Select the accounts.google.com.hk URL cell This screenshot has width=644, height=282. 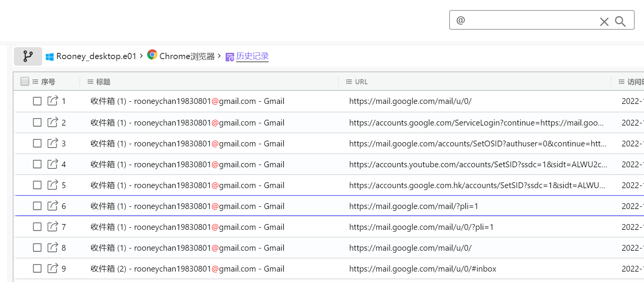(477, 185)
